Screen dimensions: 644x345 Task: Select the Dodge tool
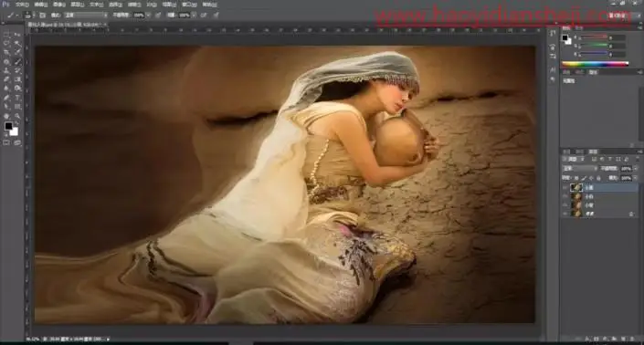pos(17,89)
